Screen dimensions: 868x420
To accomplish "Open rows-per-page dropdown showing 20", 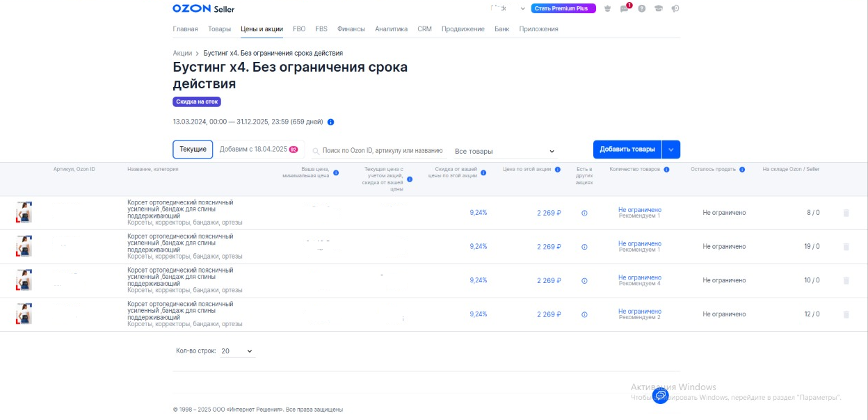I will pyautogui.click(x=236, y=351).
